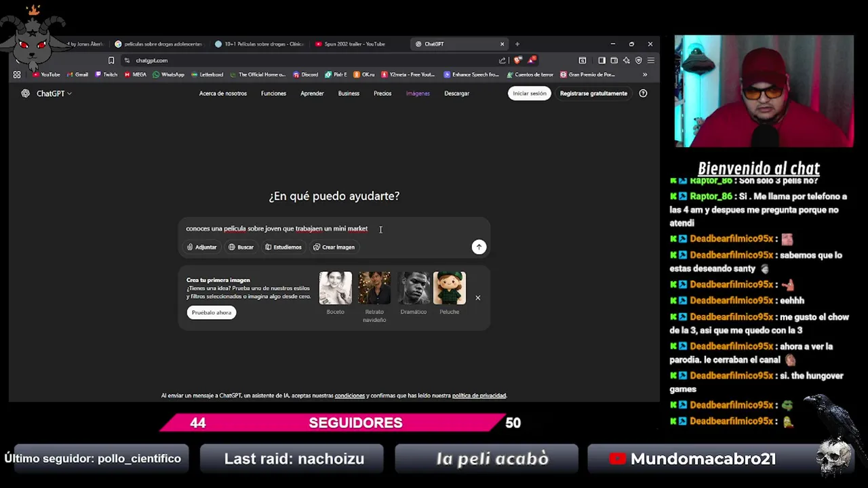Open the Brave Shields lion icon
Viewport: 868px width, 488px height.
tap(518, 60)
